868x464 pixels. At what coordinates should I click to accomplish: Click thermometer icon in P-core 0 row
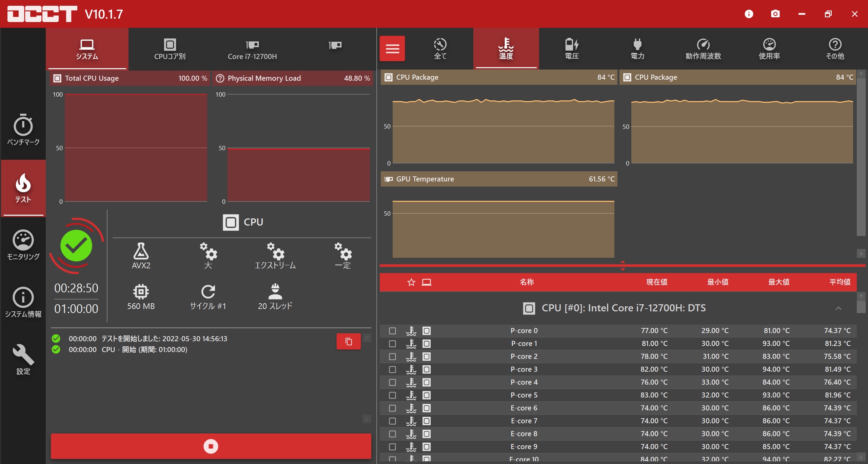click(x=411, y=331)
